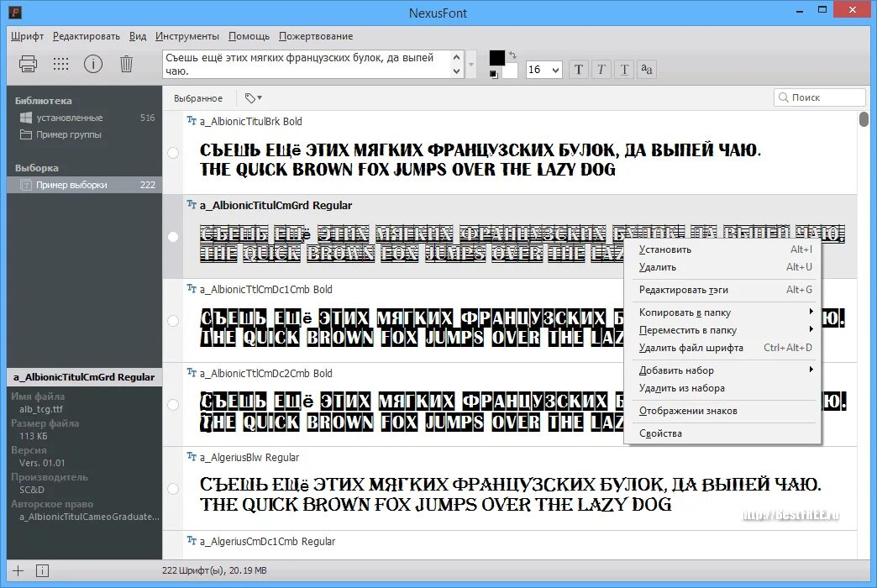Image resolution: width=877 pixels, height=588 pixels.
Task: Select Пример группы folder
Action: (85, 134)
